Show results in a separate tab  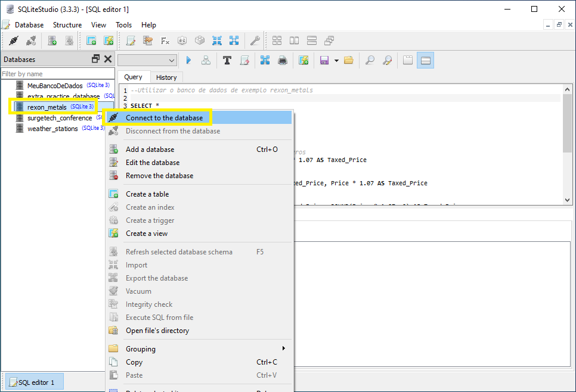(x=408, y=60)
